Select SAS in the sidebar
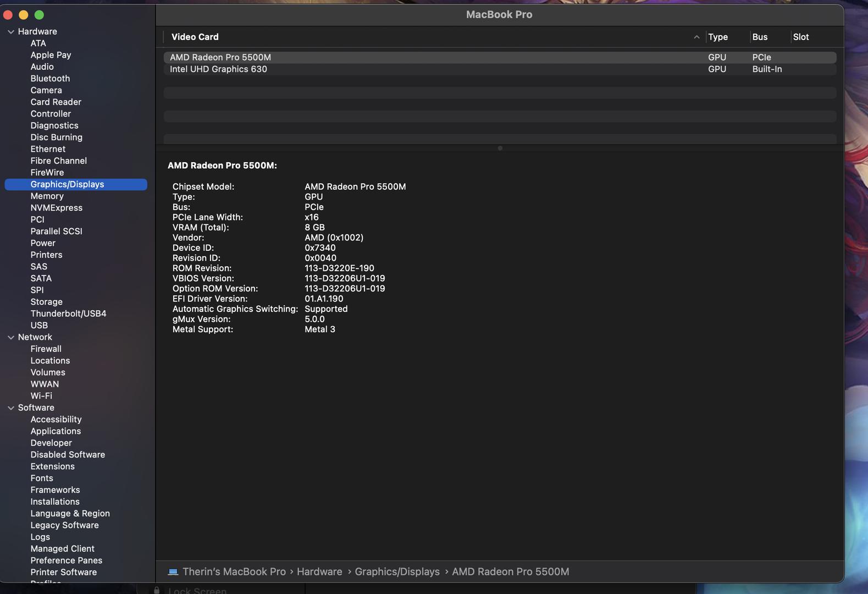The height and width of the screenshot is (594, 868). pos(38,267)
